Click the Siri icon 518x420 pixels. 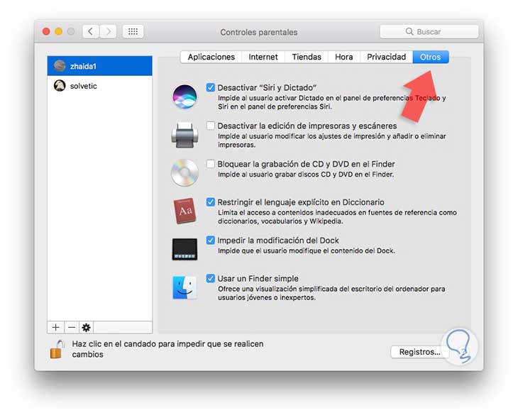[184, 96]
